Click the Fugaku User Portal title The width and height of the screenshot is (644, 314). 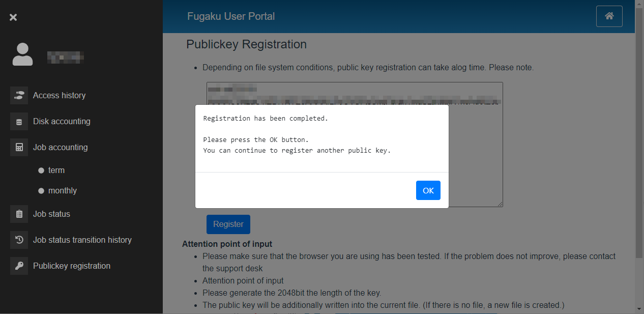231,16
